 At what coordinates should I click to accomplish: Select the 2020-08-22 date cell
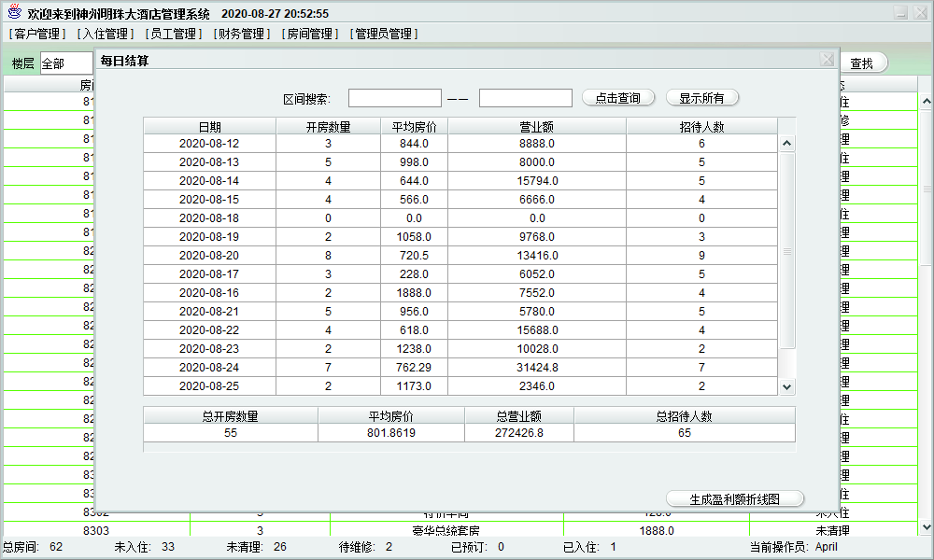[x=209, y=330]
